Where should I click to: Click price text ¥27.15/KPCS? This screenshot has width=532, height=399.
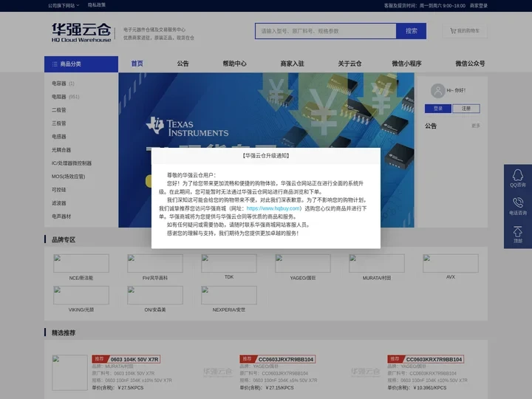click(x=279, y=388)
